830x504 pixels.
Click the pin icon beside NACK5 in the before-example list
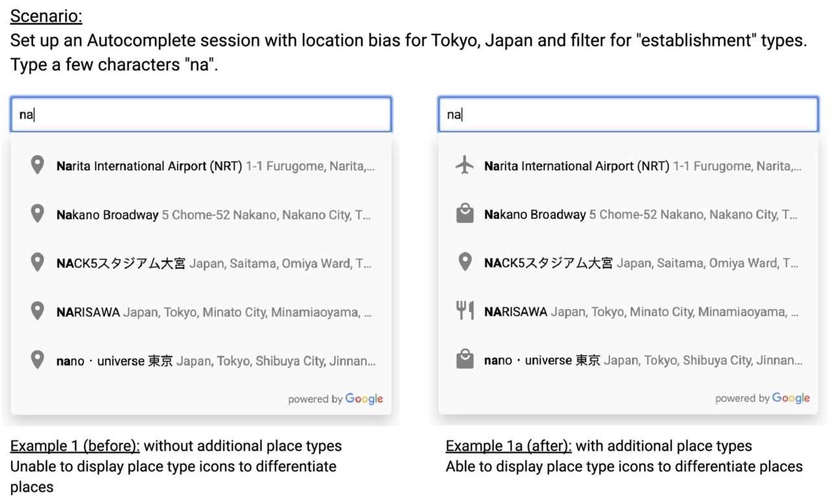(38, 262)
